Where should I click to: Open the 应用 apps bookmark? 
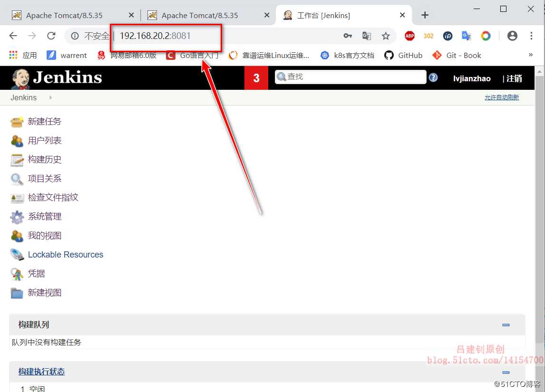point(23,55)
